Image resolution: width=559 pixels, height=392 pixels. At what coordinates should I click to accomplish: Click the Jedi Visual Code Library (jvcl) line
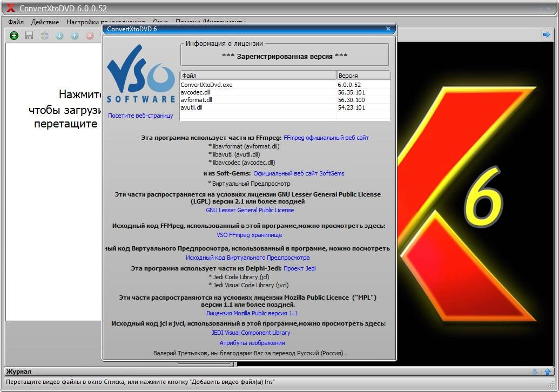[248, 285]
